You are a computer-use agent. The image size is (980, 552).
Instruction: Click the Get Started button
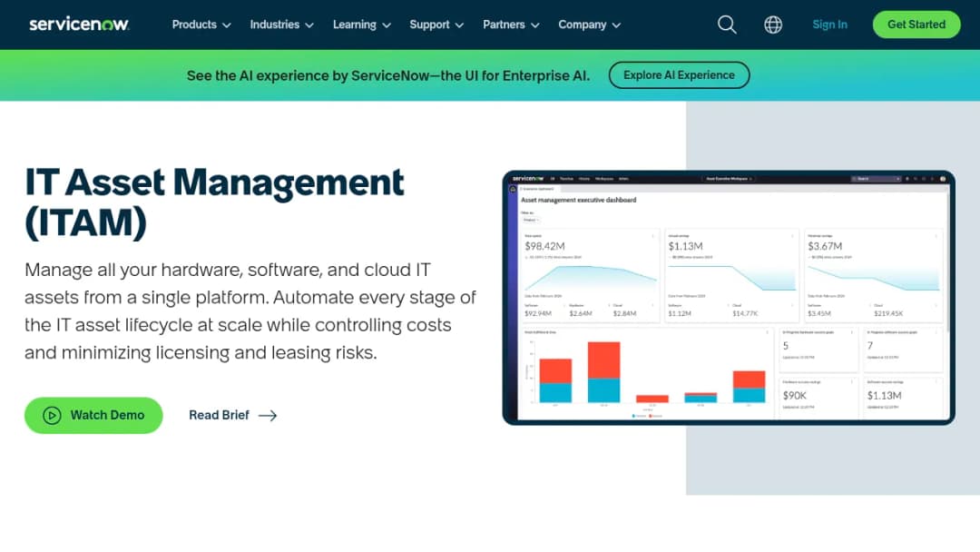click(916, 25)
